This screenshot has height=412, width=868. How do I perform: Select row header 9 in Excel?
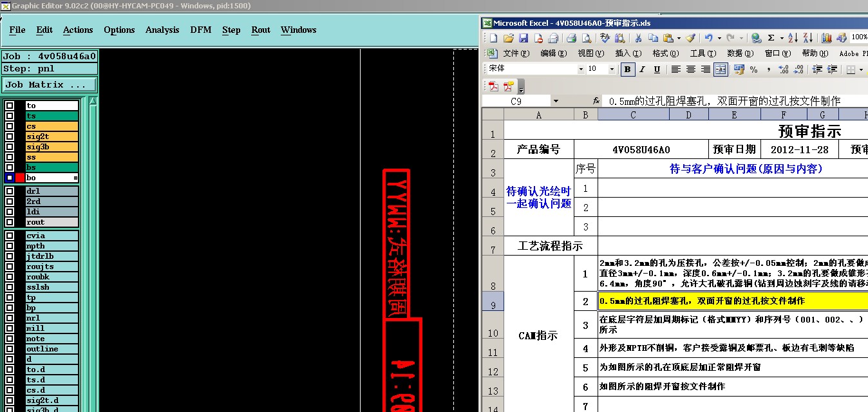(x=493, y=301)
